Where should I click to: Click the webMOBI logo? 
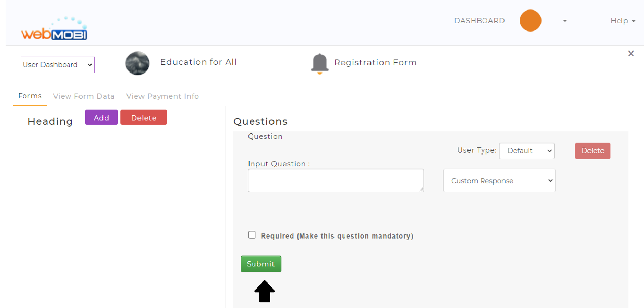pos(54,29)
